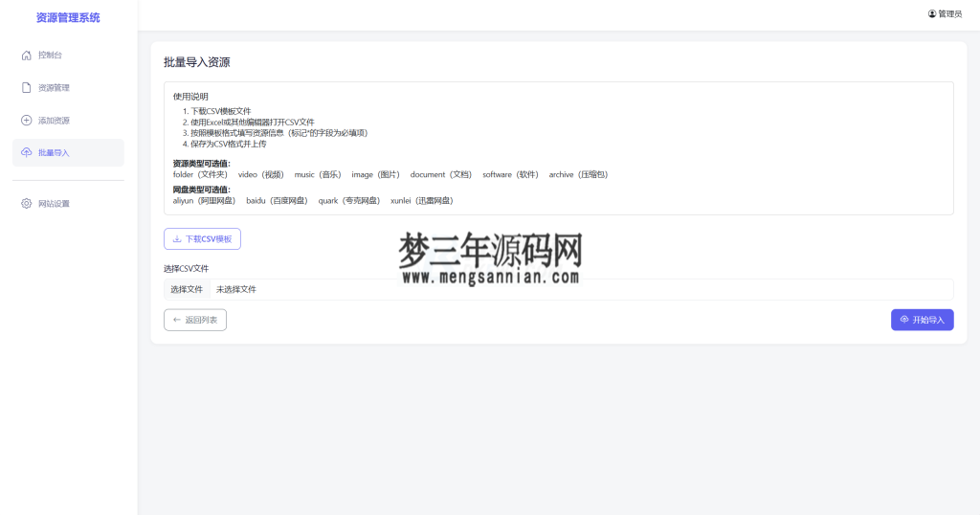Screen dimensions: 980x515
Task: Click the 返回列表 button
Action: coord(195,320)
